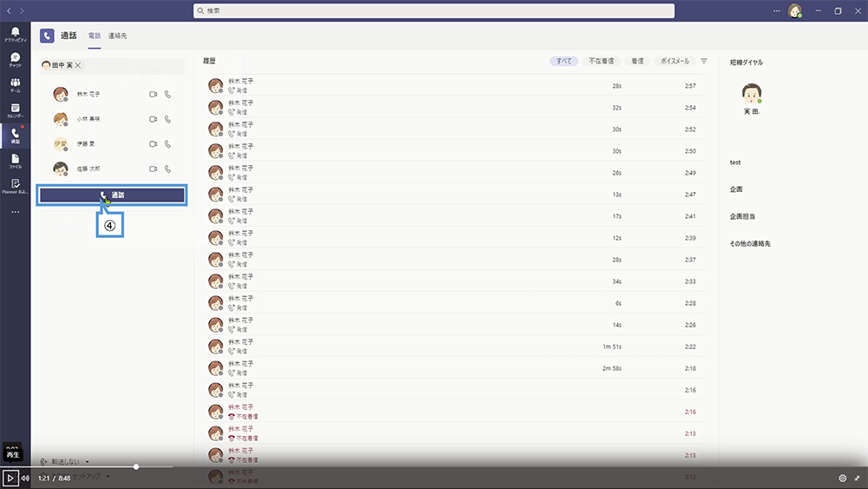Viewport: 868px width, 489px height.
Task: Select the 伊藤 contact in suggestions
Action: coord(112,144)
